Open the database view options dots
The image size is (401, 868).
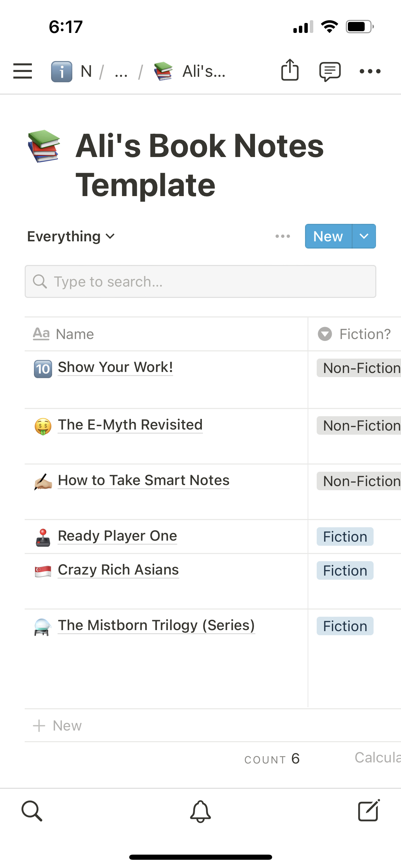tap(283, 236)
